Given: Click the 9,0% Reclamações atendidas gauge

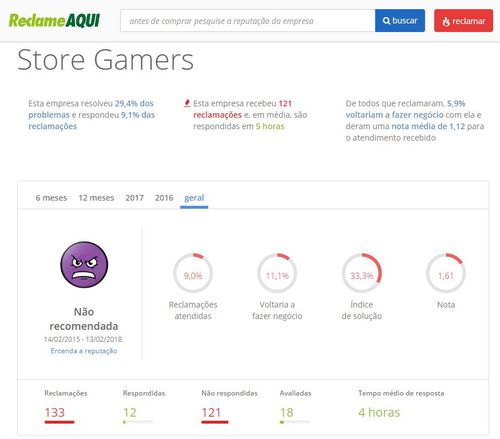Looking at the screenshot, I should click(x=193, y=273).
